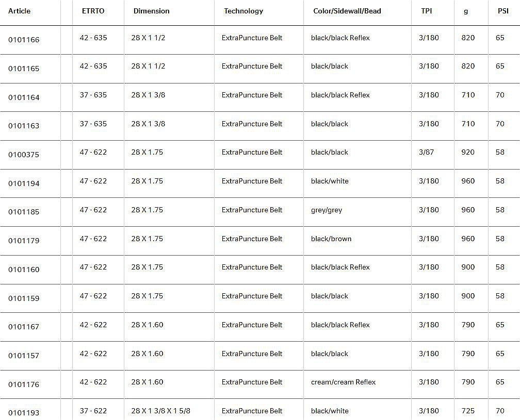Click the TPI column header
520x420 pixels.
click(427, 11)
